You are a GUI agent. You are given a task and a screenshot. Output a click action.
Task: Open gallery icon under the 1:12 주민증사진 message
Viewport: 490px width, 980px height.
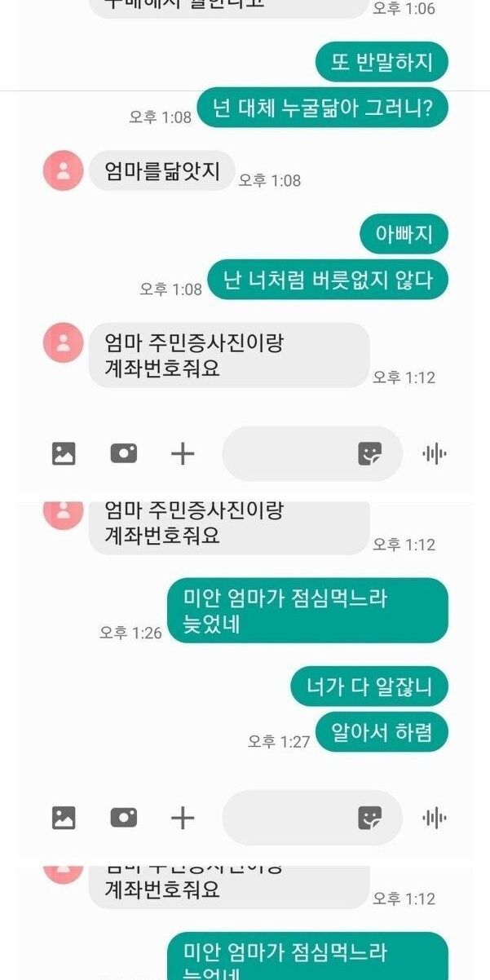(64, 453)
